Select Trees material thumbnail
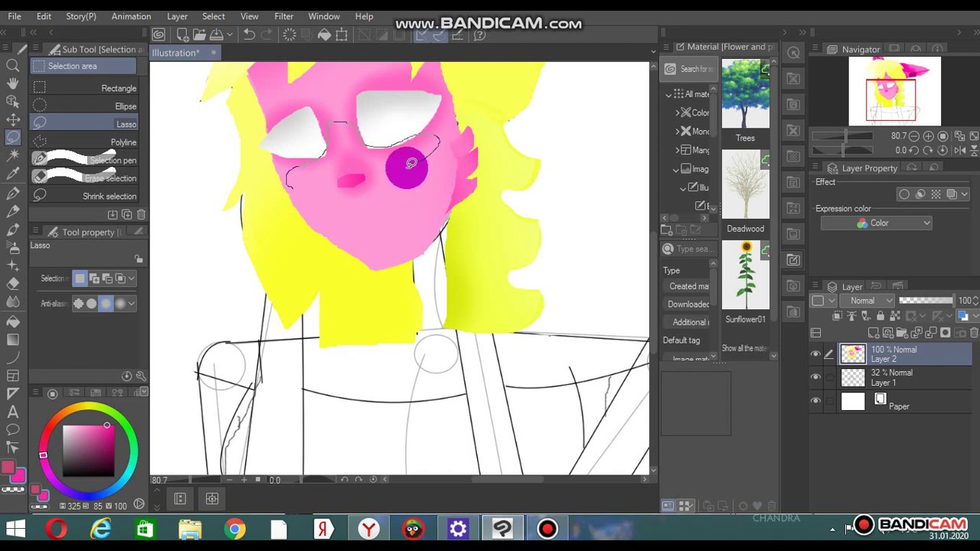 click(745, 94)
